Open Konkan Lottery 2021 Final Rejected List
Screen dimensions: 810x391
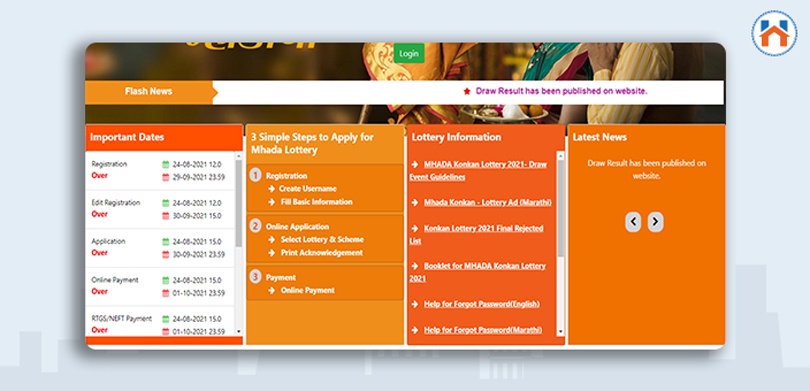(x=476, y=234)
